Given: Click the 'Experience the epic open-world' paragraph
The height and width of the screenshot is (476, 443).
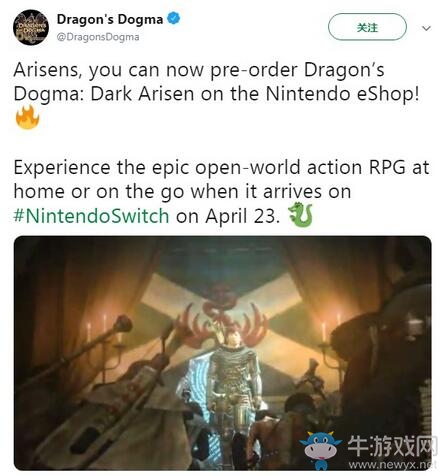Looking at the screenshot, I should (221, 192).
